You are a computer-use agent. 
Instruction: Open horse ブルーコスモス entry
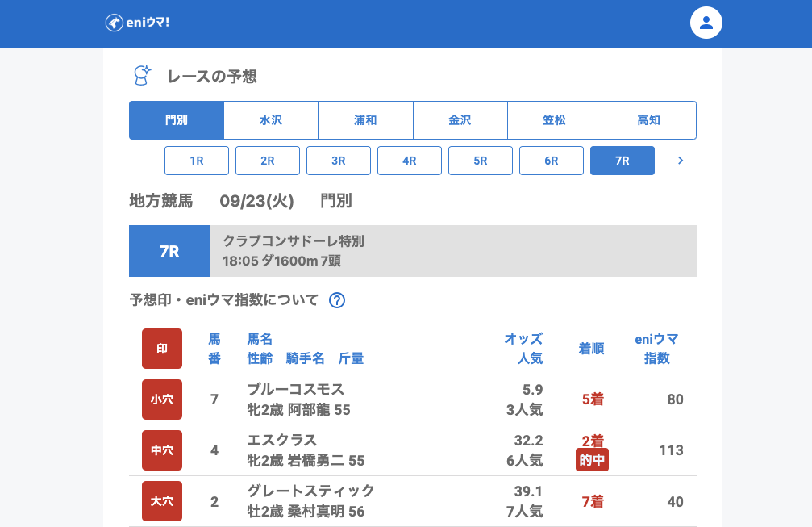click(295, 390)
